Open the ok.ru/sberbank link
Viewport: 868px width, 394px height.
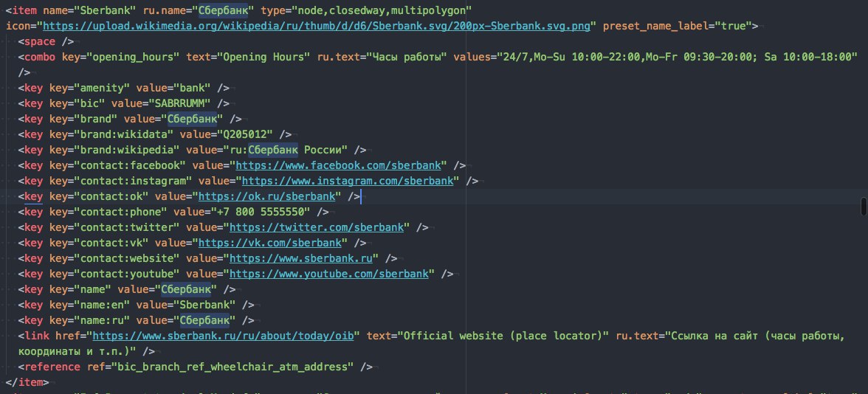tap(267, 196)
